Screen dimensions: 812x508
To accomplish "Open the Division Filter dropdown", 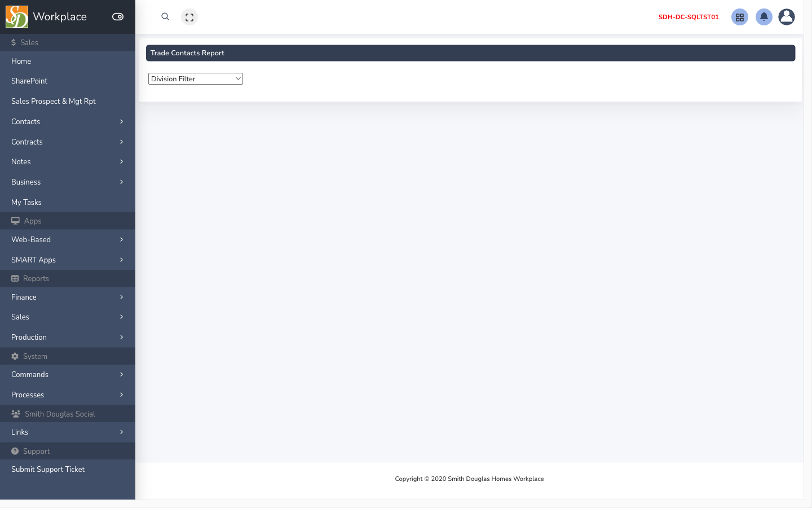I will [196, 79].
